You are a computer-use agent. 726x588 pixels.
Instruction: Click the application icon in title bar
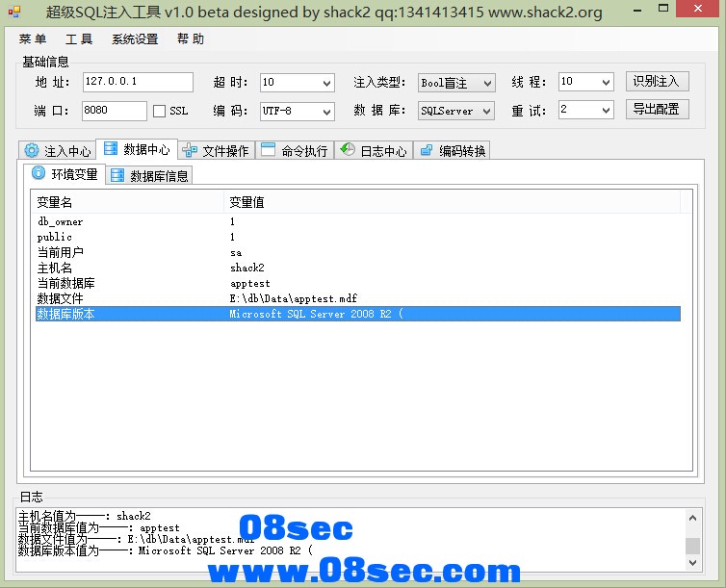pos(14,12)
